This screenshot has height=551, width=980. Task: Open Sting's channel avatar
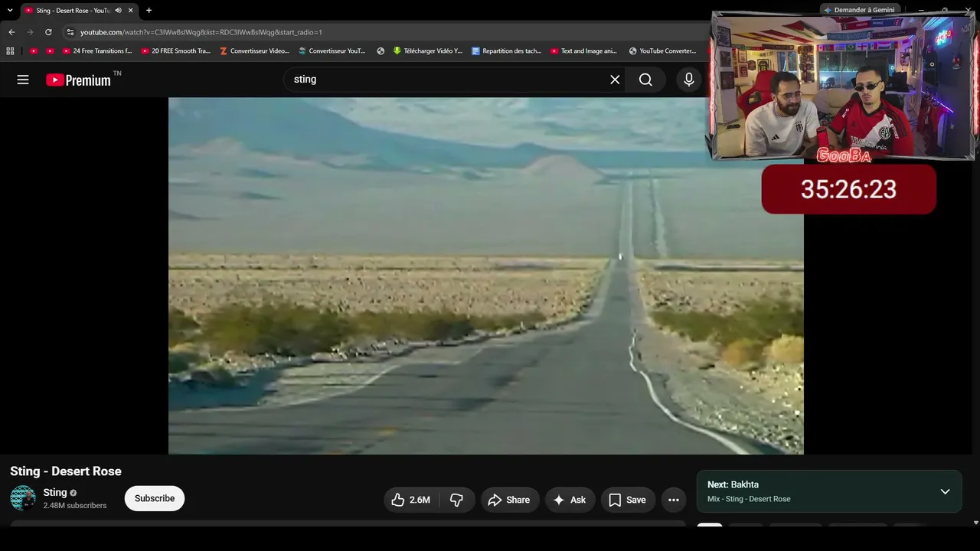click(23, 497)
